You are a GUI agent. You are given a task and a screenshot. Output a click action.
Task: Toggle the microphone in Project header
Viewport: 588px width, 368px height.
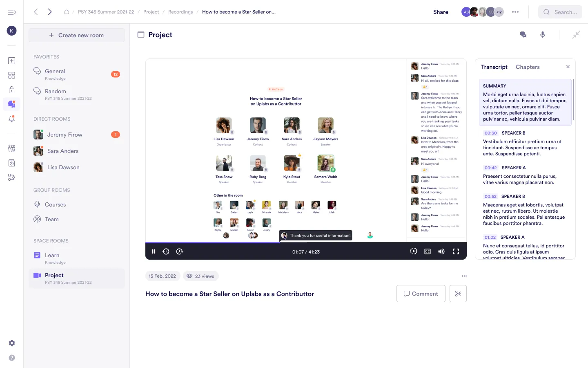pos(543,35)
